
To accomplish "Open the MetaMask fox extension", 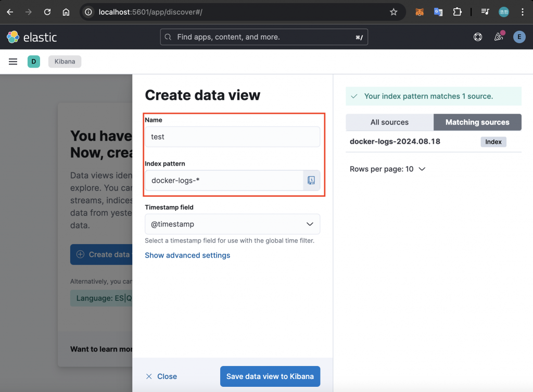I will point(420,12).
